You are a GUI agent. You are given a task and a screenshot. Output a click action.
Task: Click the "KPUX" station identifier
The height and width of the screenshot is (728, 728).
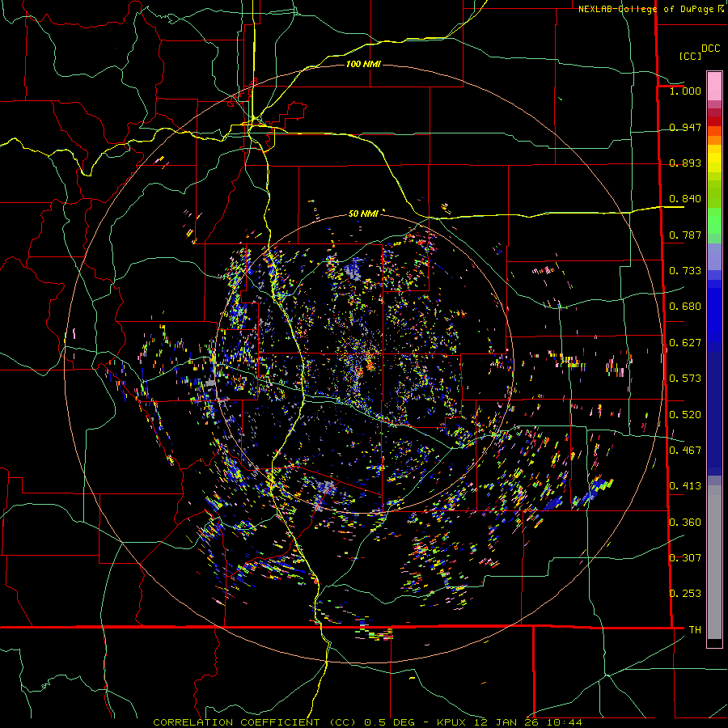(451, 722)
